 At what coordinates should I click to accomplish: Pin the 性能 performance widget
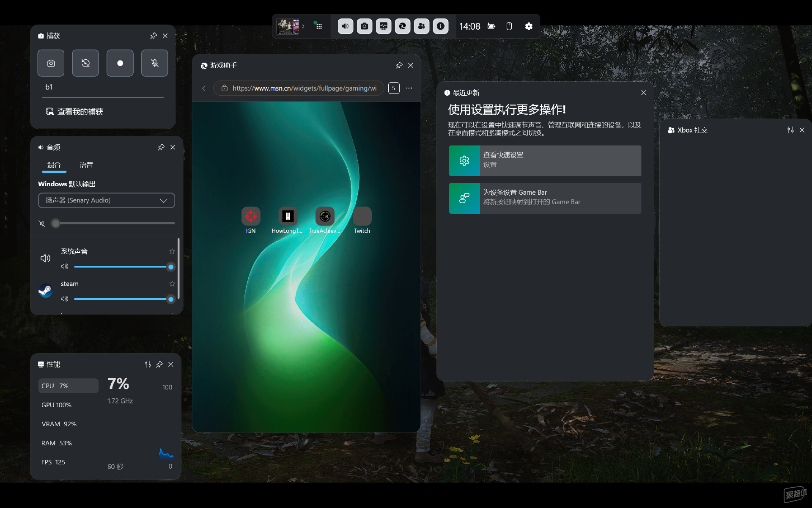coord(159,364)
